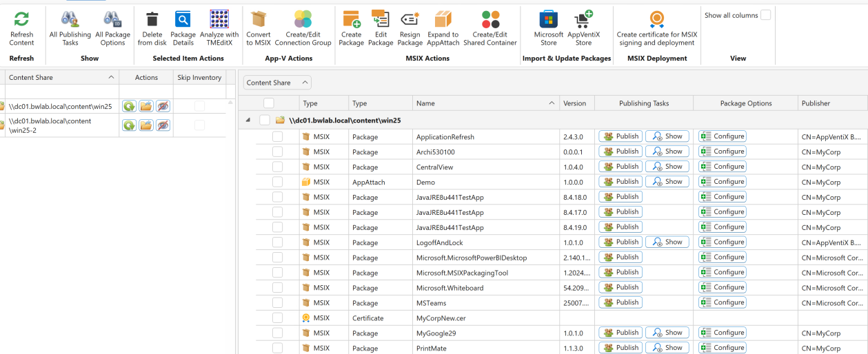The image size is (868, 354).
Task: Enable Show all columns checkbox
Action: (765, 15)
